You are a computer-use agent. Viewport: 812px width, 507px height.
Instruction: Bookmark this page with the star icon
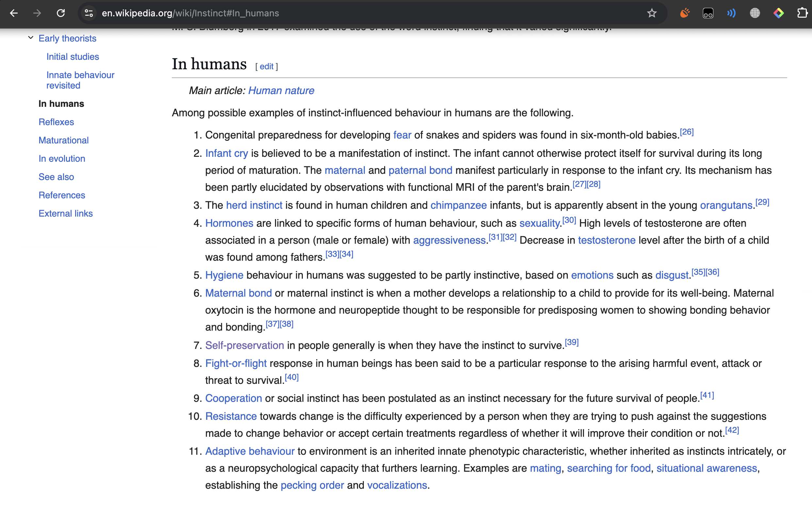click(651, 13)
